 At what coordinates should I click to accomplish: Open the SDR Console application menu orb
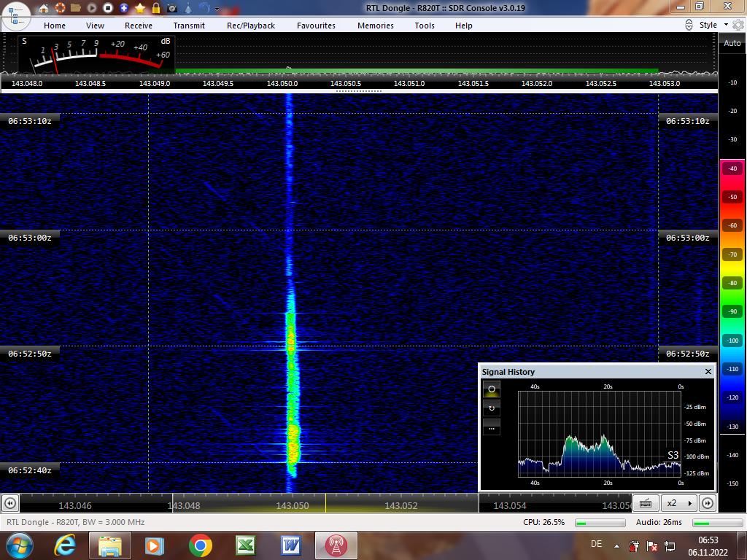point(16,17)
